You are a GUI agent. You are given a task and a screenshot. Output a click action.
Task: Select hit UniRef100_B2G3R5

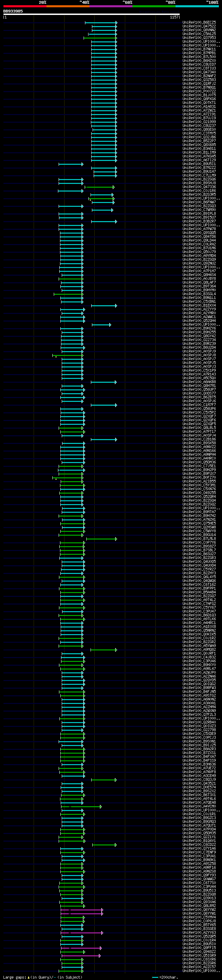pos(199,195)
